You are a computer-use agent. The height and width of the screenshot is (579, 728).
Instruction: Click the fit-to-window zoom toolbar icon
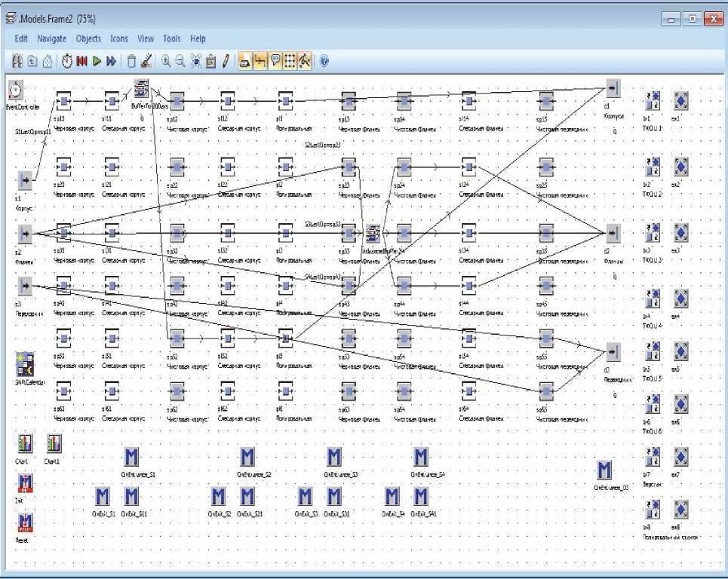[196, 61]
